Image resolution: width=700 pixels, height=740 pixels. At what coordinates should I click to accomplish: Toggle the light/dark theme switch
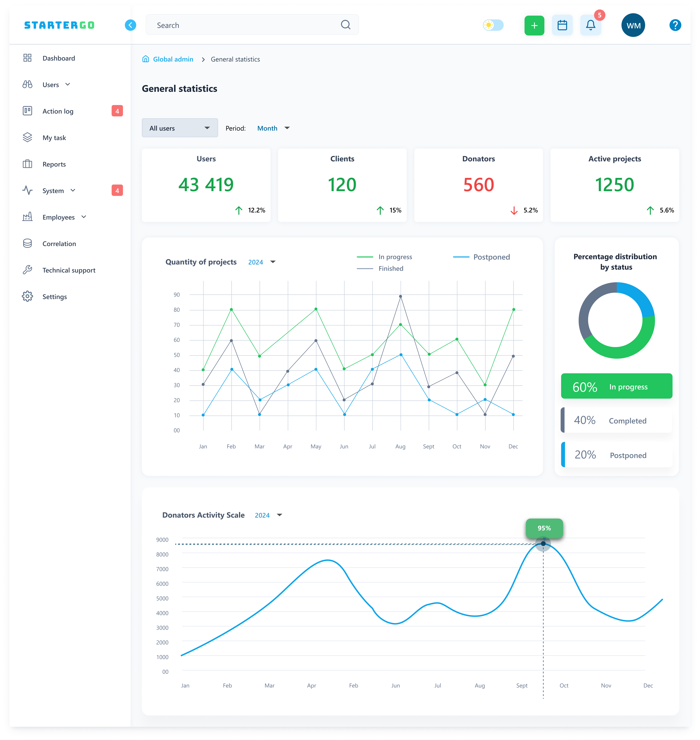[x=493, y=25]
